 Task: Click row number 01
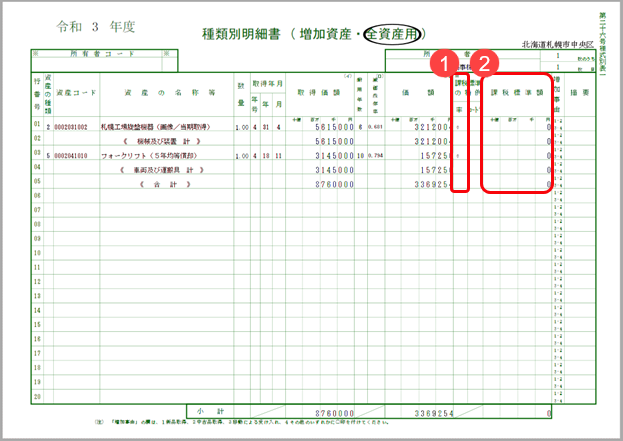point(37,124)
